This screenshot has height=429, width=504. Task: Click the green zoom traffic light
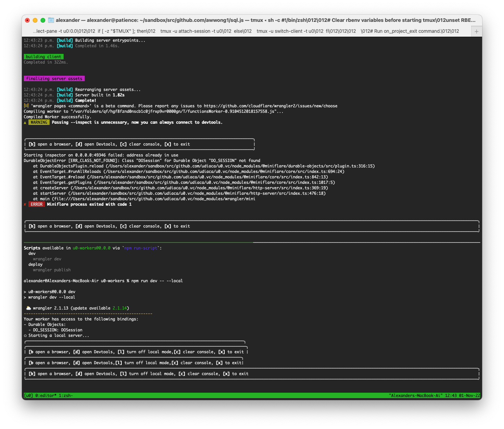[x=43, y=20]
